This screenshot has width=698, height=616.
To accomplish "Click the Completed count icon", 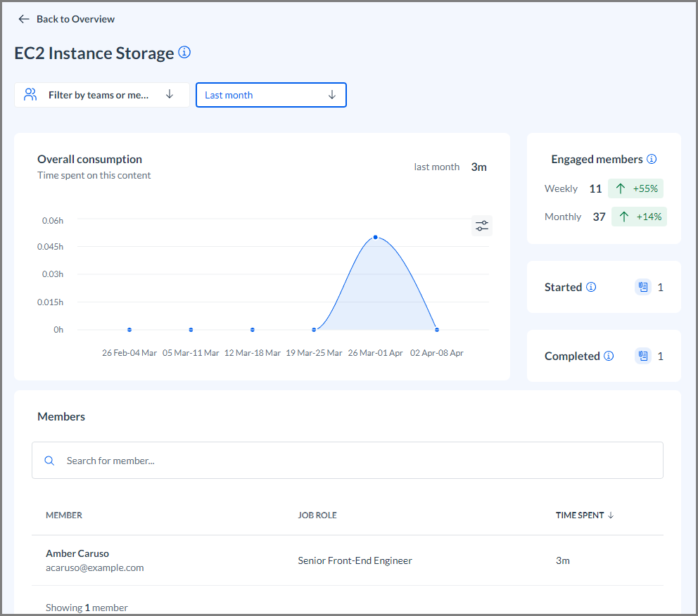I will (643, 356).
